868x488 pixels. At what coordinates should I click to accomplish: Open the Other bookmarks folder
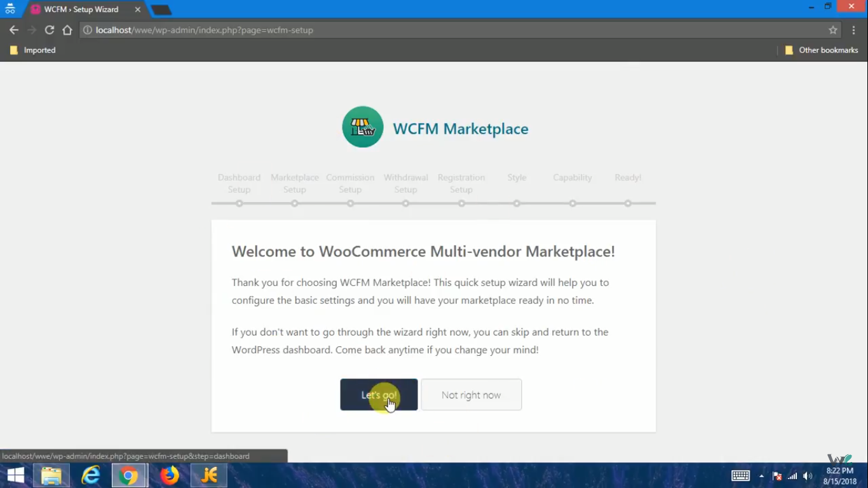(822, 50)
